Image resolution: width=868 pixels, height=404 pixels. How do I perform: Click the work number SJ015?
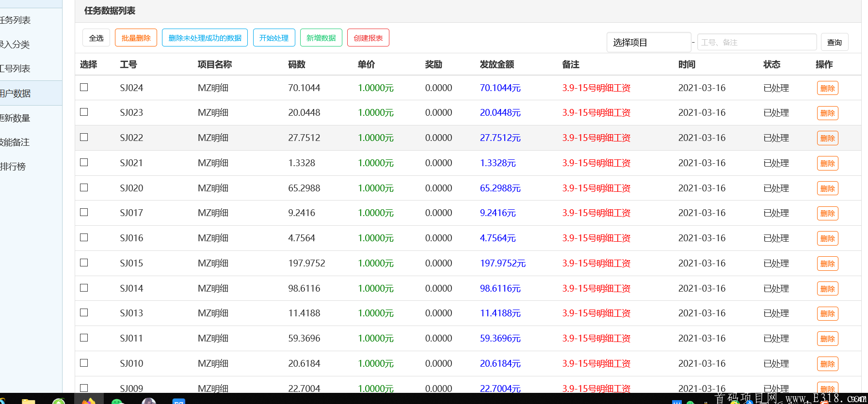tap(131, 263)
